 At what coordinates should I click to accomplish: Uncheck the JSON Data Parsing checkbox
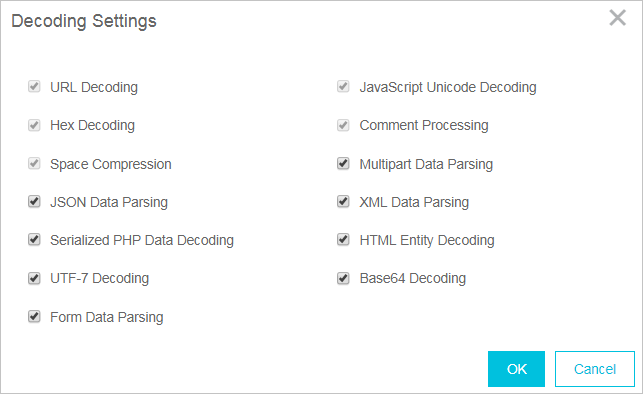(x=34, y=202)
